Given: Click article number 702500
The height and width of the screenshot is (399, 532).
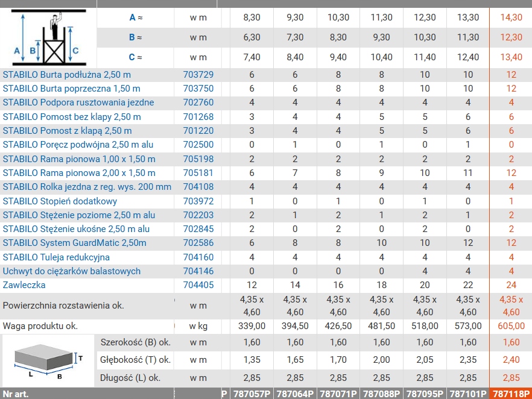Looking at the screenshot, I should pos(198,145).
